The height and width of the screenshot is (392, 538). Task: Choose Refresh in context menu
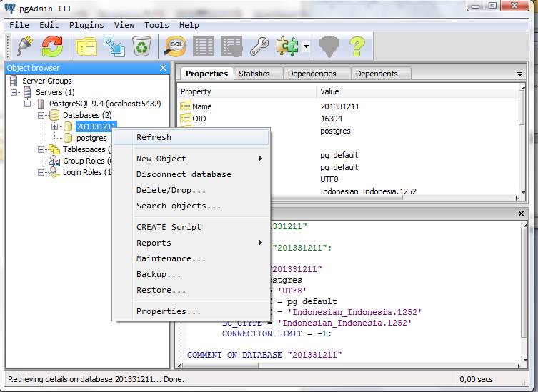pos(191,137)
